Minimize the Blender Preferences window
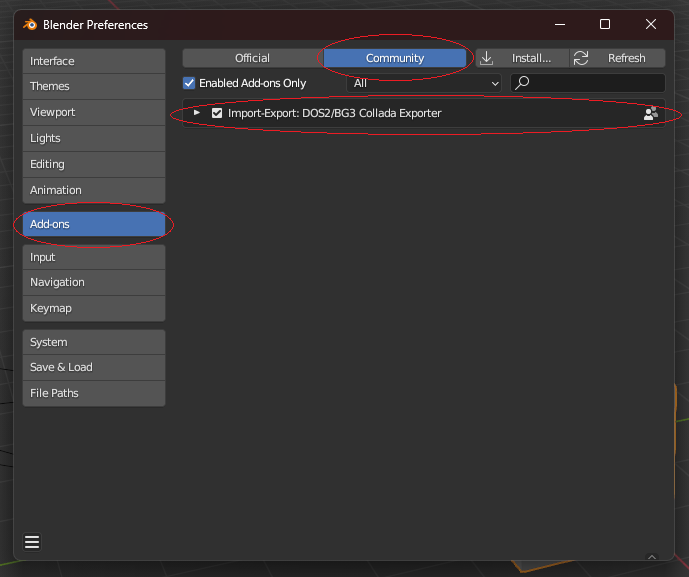The width and height of the screenshot is (689, 577). pos(559,24)
